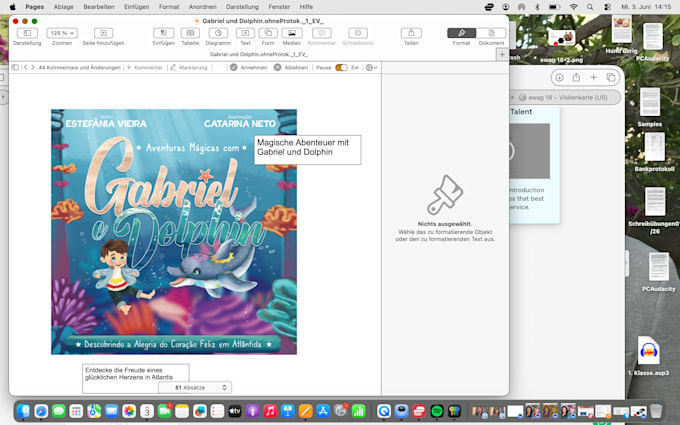Open the Anordnen menu
The image size is (680, 425).
[203, 7]
